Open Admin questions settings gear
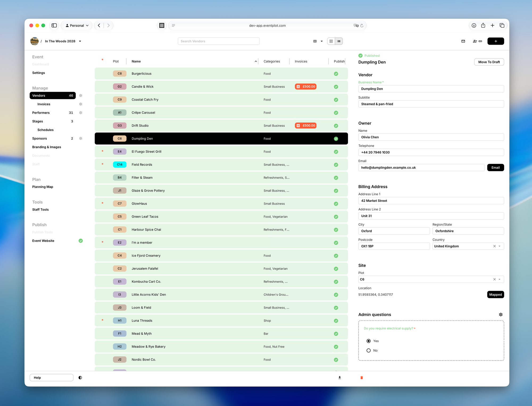 click(501, 315)
